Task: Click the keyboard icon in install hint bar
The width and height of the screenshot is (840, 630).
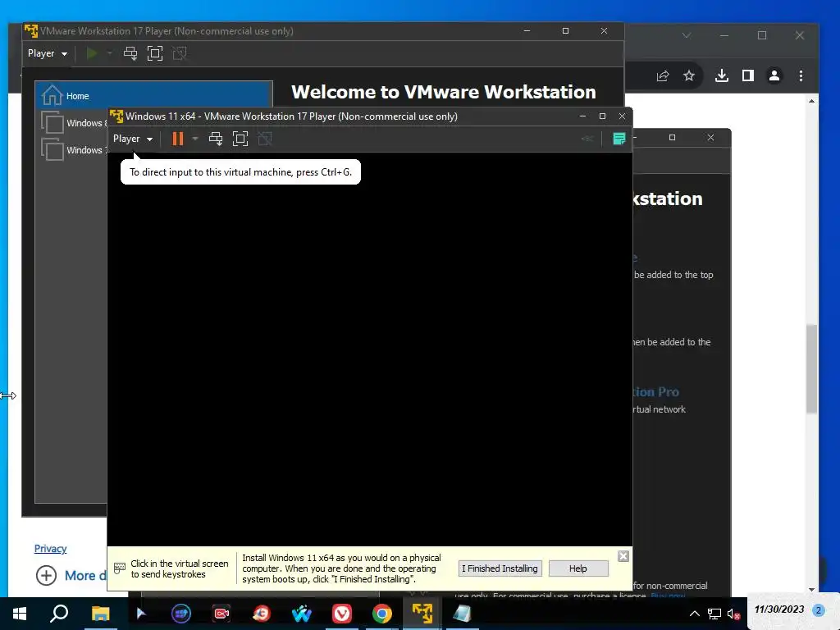Action: 120,568
